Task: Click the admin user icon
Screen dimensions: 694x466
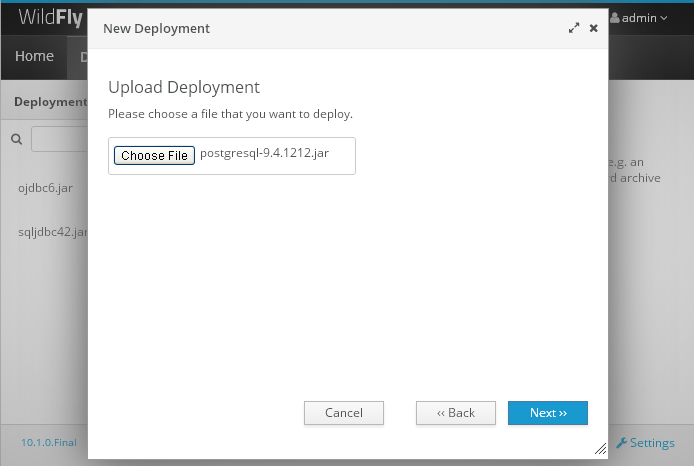Action: 614,18
